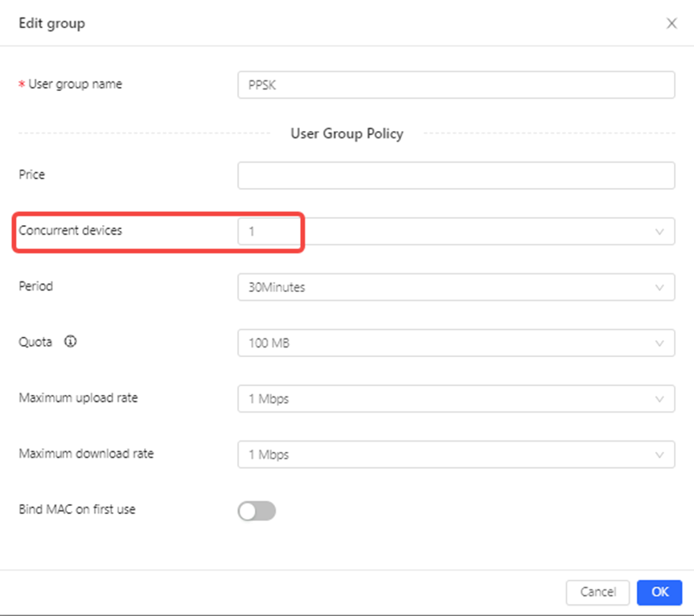Click the Cancel button
This screenshot has width=694, height=616.
tap(597, 592)
